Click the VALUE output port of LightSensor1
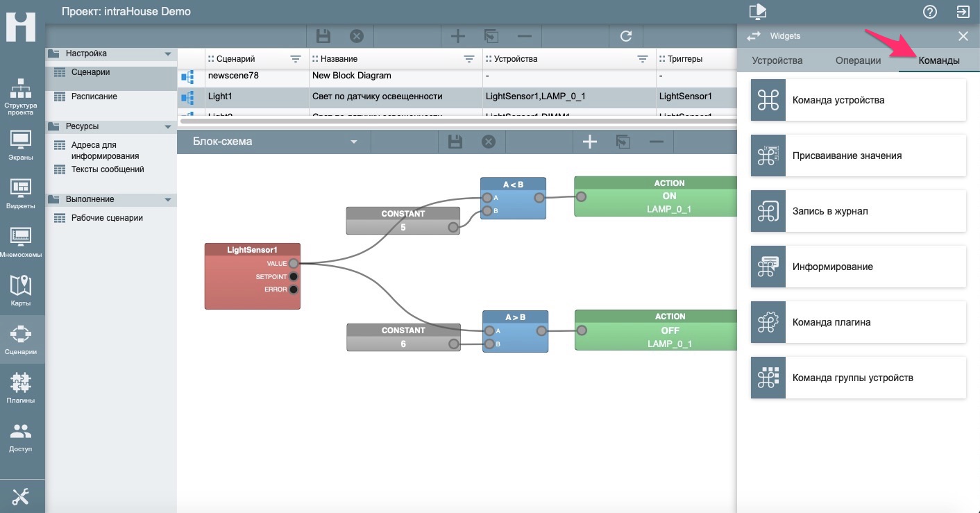 [294, 264]
